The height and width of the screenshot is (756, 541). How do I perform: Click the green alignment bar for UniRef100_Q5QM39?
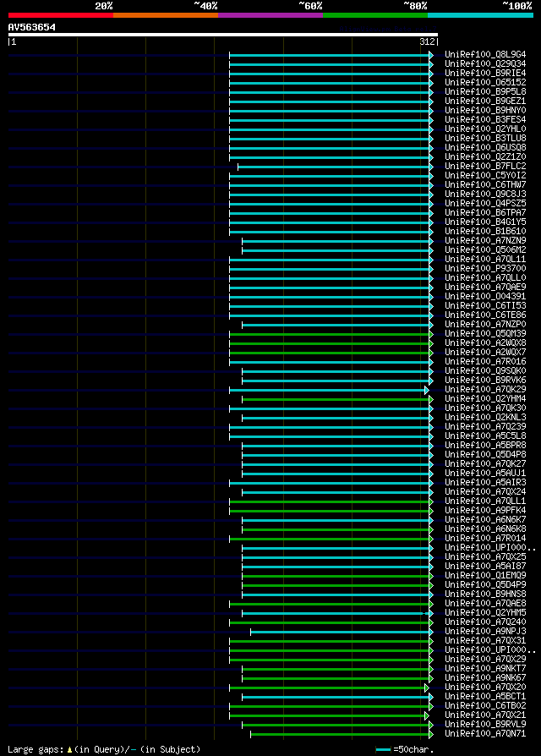(x=331, y=334)
